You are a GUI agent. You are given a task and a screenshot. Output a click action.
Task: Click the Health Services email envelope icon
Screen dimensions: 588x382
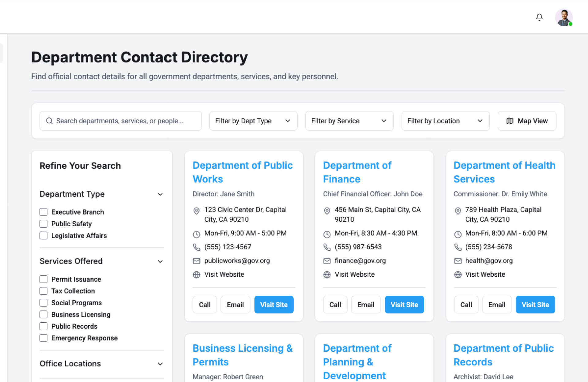(x=458, y=261)
